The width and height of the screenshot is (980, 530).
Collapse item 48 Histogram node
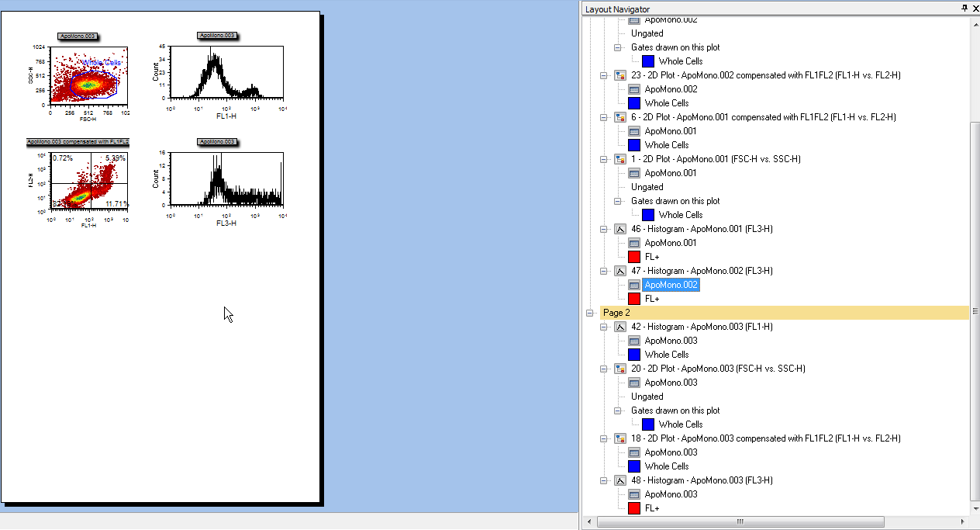pos(604,480)
